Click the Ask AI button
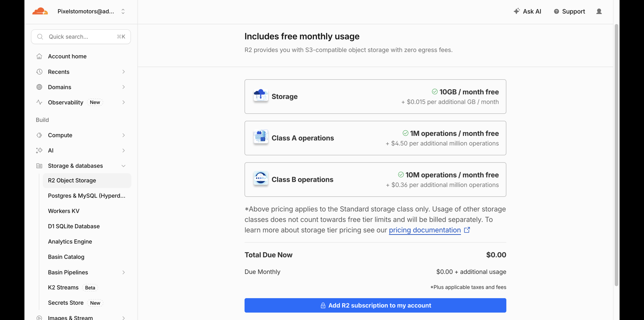The width and height of the screenshot is (644, 320). pyautogui.click(x=527, y=11)
